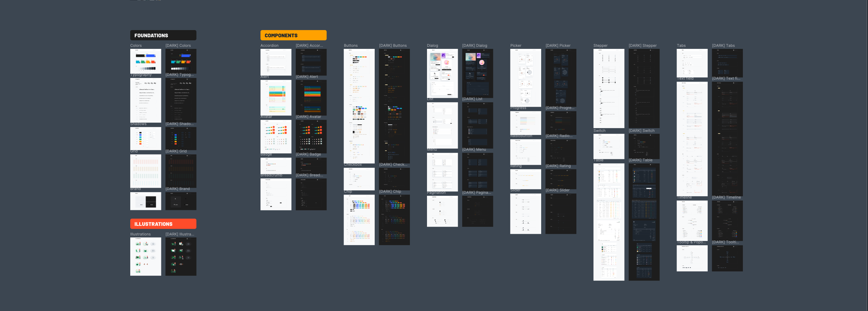868x311 pixels.
Task: Click the orange COMPONENTS section header
Action: (x=293, y=35)
